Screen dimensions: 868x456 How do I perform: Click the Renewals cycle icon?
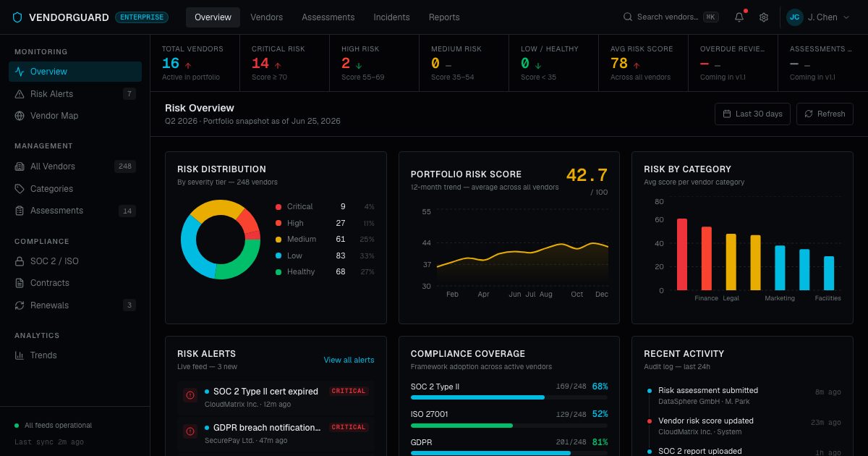pos(20,305)
